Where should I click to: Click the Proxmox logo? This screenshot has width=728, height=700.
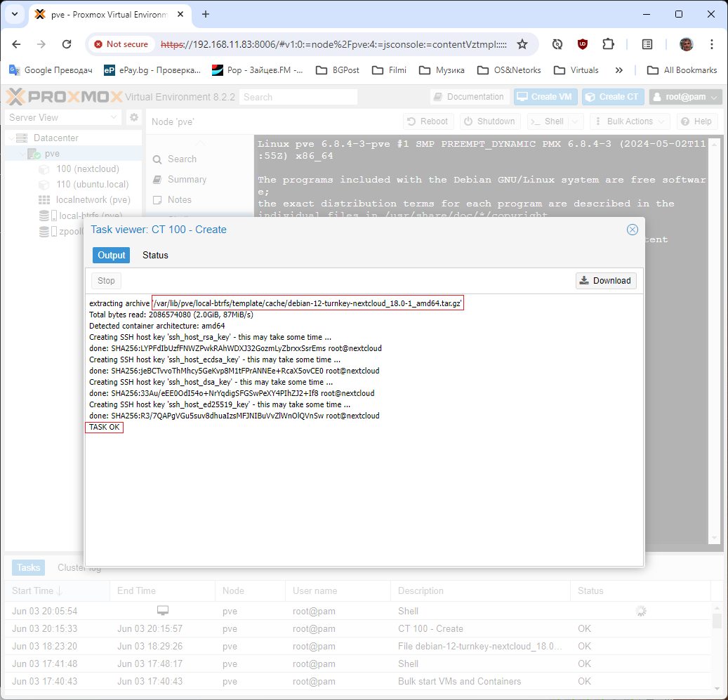coord(64,97)
